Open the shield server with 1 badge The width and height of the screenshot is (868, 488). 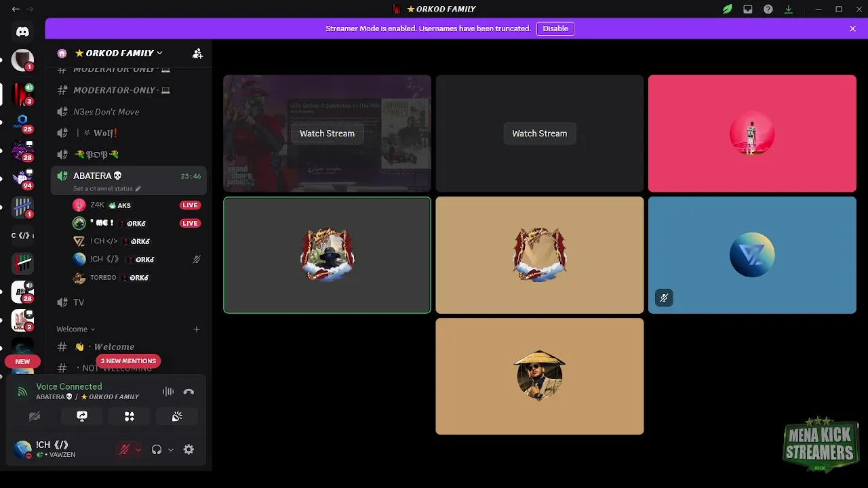coord(22,60)
